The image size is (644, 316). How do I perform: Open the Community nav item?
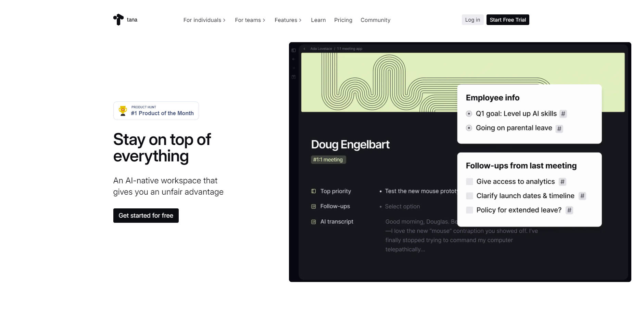pos(375,20)
